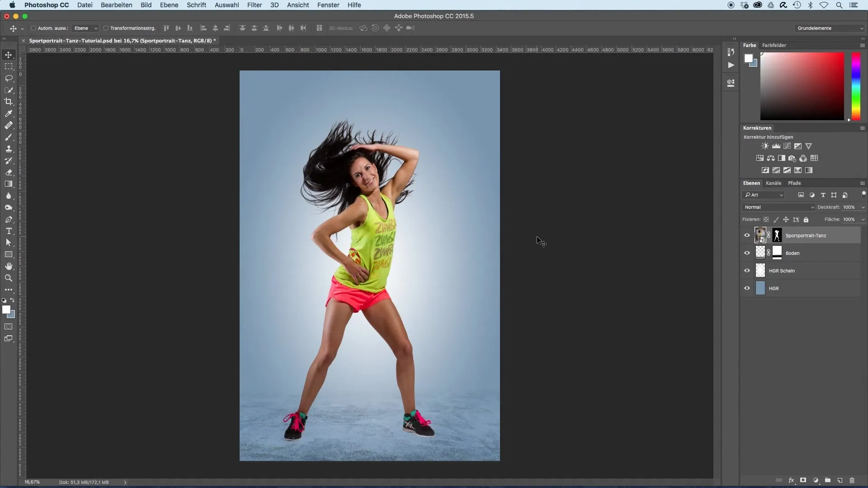The width and height of the screenshot is (868, 488).
Task: Hide the HGR Schein layer
Action: pos(747,271)
